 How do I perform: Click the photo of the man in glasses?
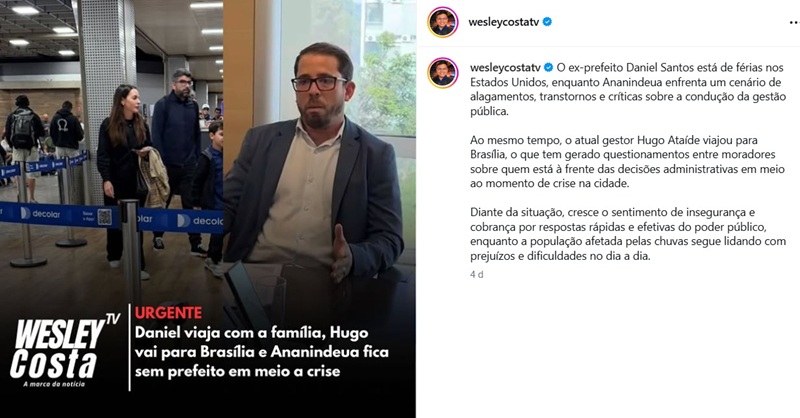[319, 153]
